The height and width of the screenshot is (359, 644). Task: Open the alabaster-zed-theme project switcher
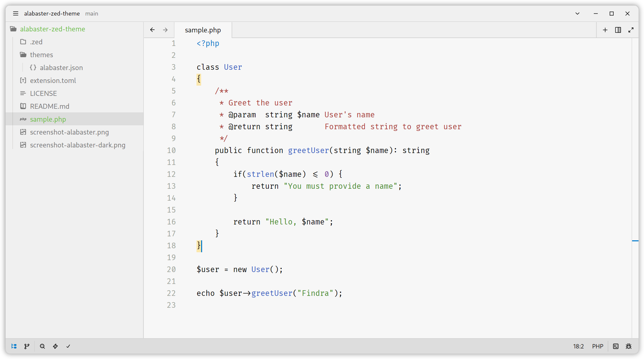pyautogui.click(x=52, y=14)
